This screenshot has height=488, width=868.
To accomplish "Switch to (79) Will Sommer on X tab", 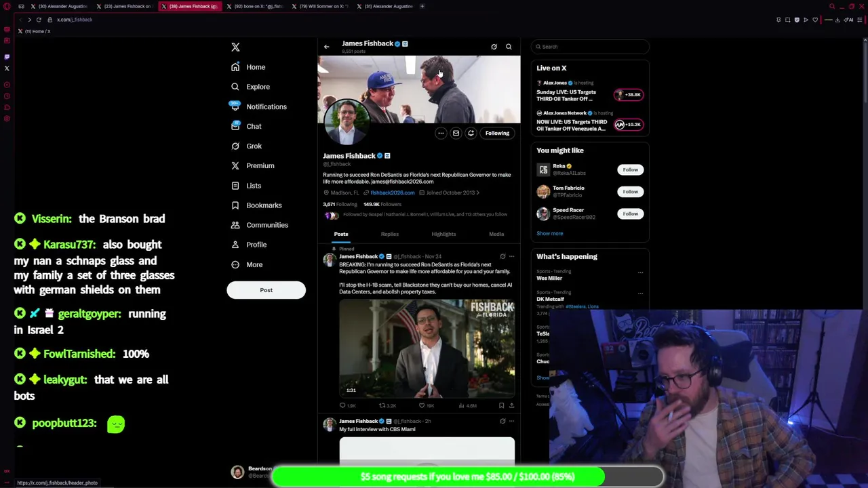I will coord(321,6).
